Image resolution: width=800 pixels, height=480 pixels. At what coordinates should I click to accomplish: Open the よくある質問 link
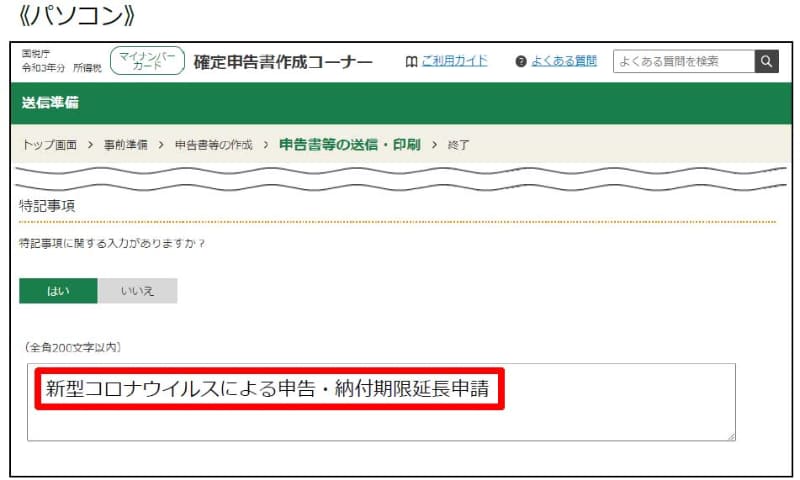(x=564, y=61)
